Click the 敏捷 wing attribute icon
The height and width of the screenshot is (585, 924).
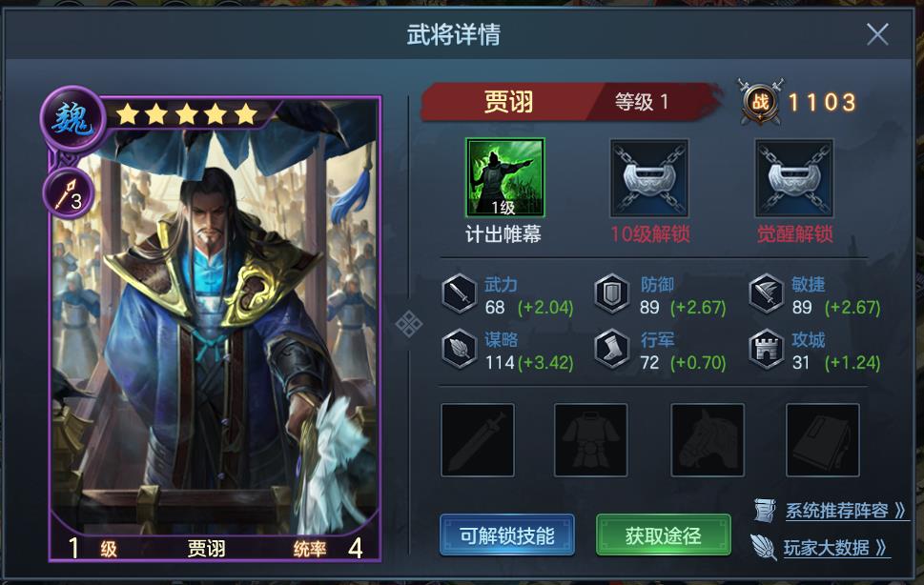point(766,293)
